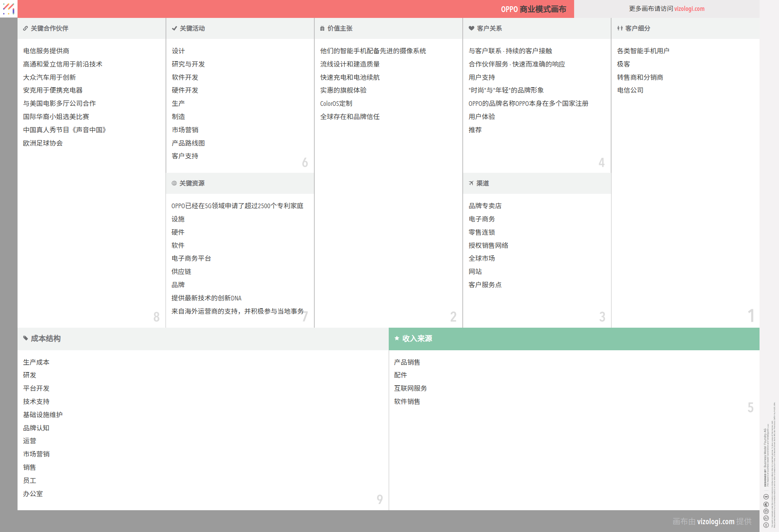Screen dimensions: 779x532
Task: Open the vizologi.com link in top banner
Action: [689, 9]
